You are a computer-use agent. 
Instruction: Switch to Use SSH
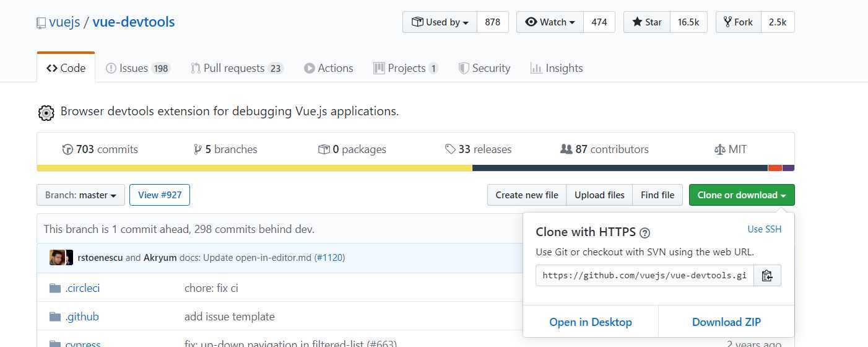765,229
